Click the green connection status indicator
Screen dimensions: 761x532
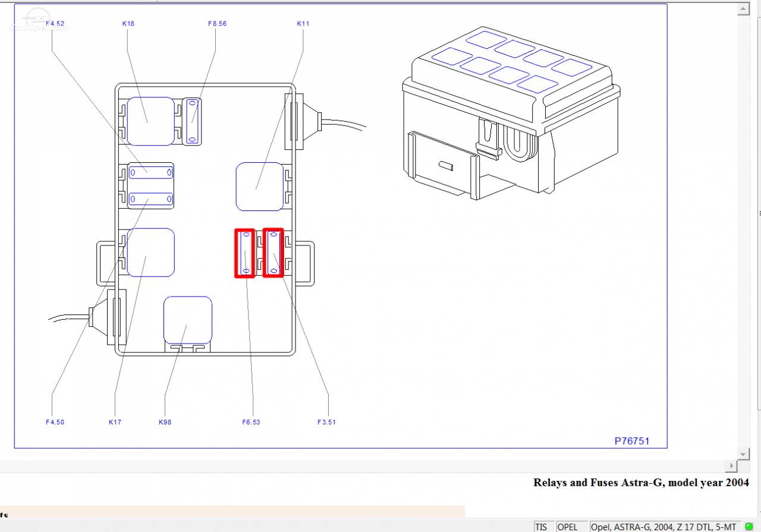749,527
